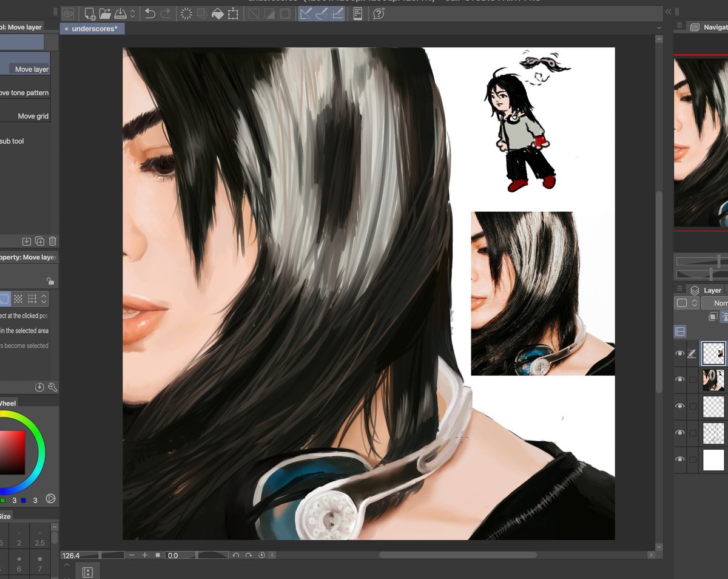Hide the top selected layer eye
This screenshot has height=579, width=728.
pyautogui.click(x=679, y=353)
